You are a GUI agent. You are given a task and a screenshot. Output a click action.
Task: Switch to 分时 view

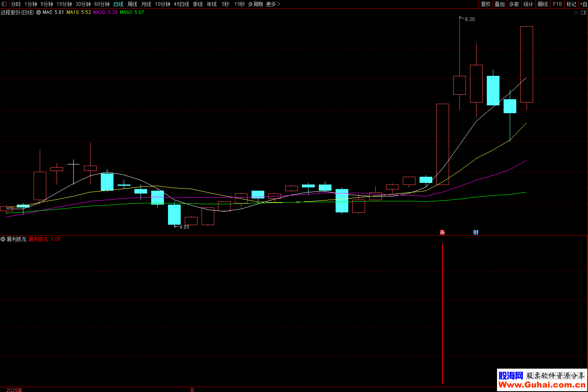[x=16, y=4]
